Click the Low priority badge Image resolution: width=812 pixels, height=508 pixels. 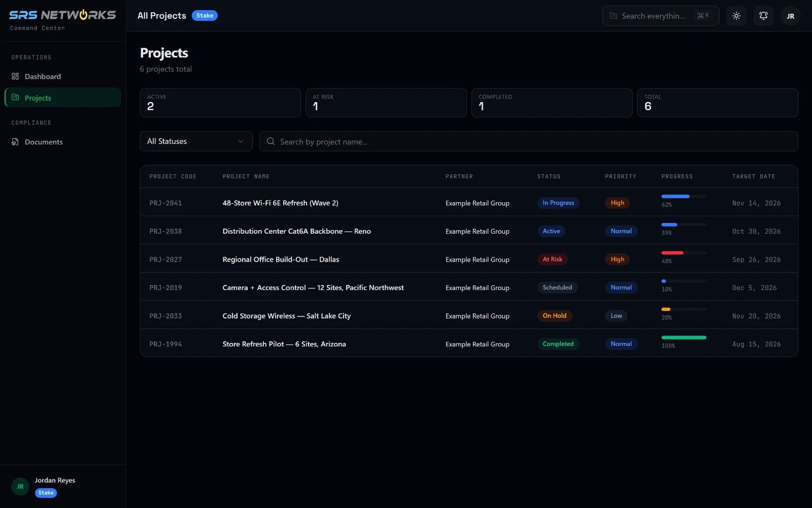point(616,316)
